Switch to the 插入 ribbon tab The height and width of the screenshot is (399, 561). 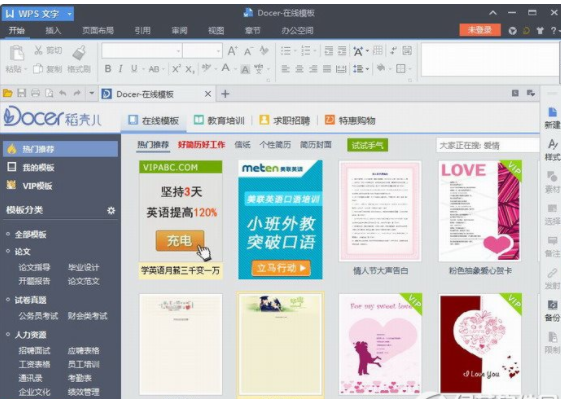pos(53,30)
